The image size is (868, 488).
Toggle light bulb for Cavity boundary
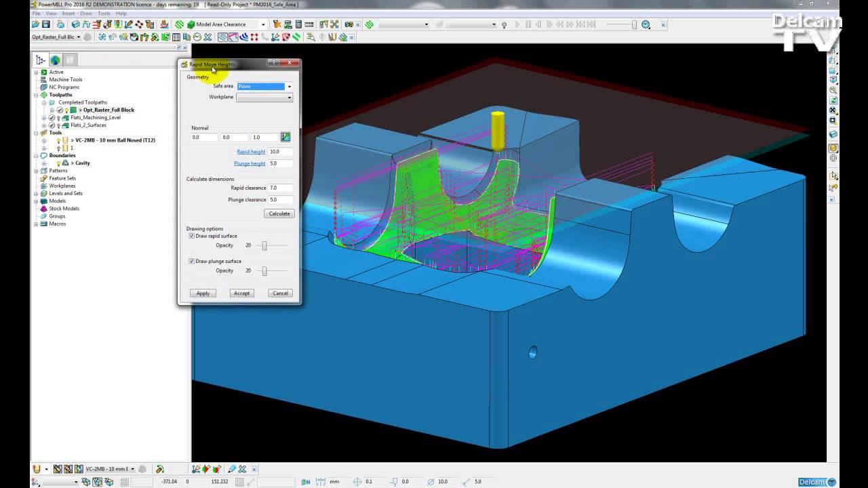pos(58,163)
